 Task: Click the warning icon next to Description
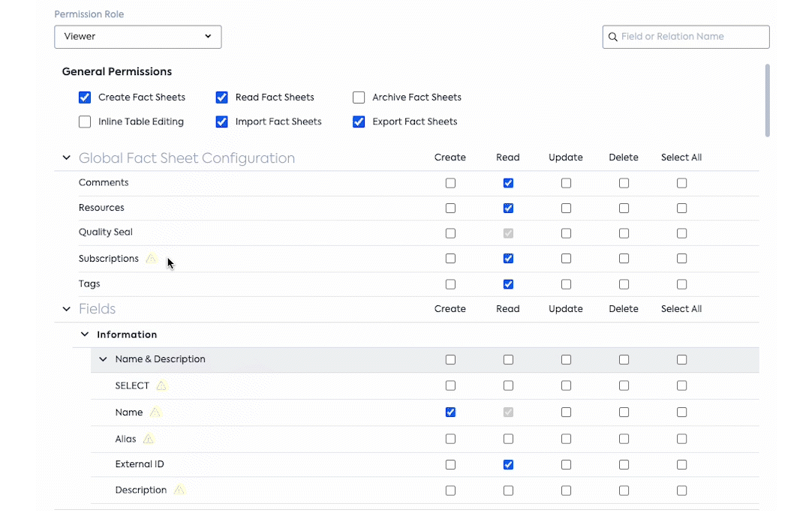(x=179, y=490)
